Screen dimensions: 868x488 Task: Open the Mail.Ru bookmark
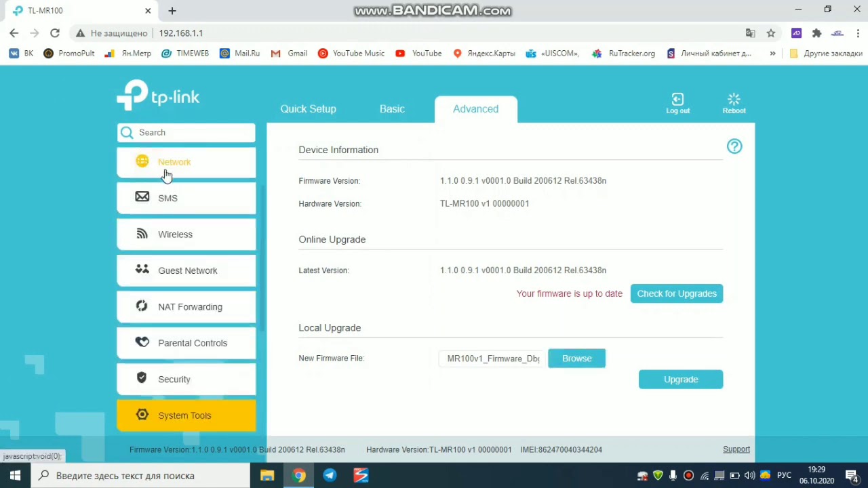239,54
